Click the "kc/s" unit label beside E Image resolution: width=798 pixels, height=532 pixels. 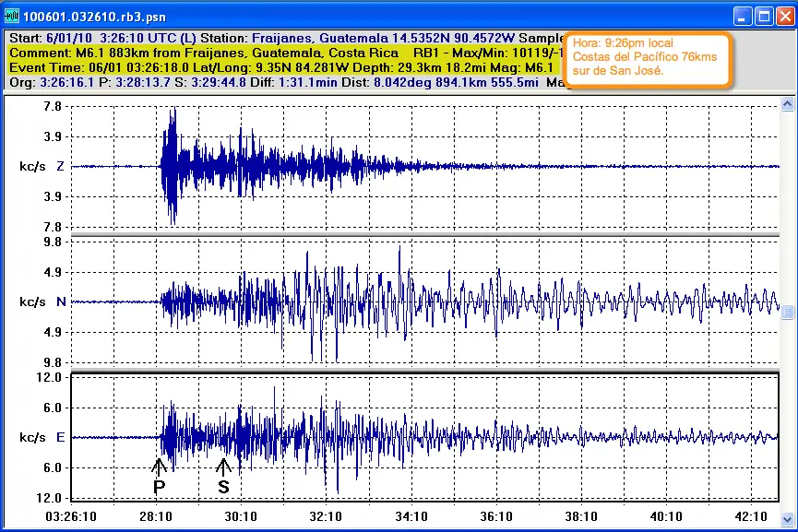coord(32,437)
